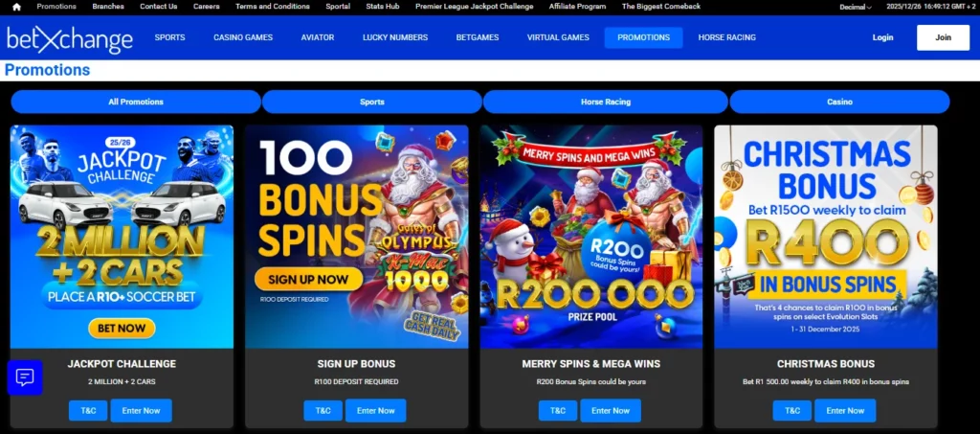Open the Promotions tab in main navigation
Viewport: 980px width, 434px height.
coord(643,37)
